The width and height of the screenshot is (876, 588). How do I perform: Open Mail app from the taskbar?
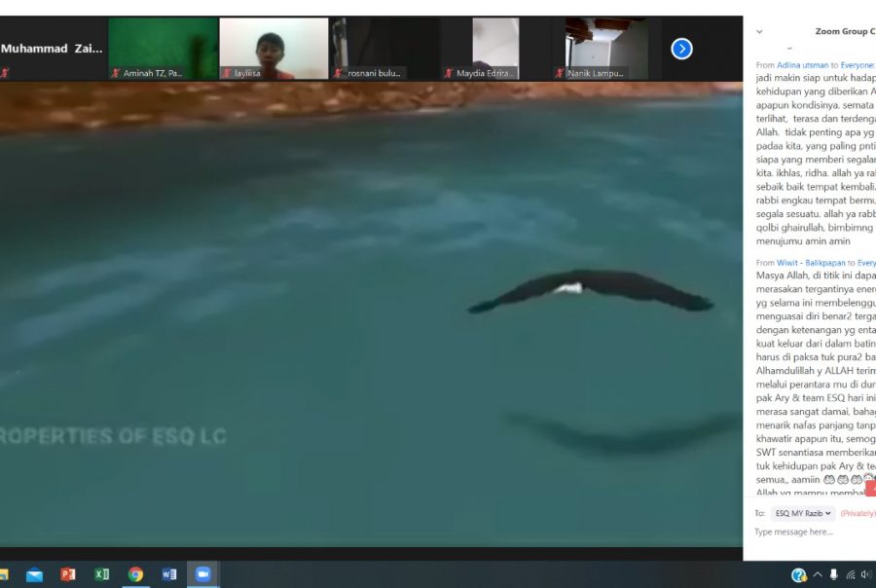34,574
